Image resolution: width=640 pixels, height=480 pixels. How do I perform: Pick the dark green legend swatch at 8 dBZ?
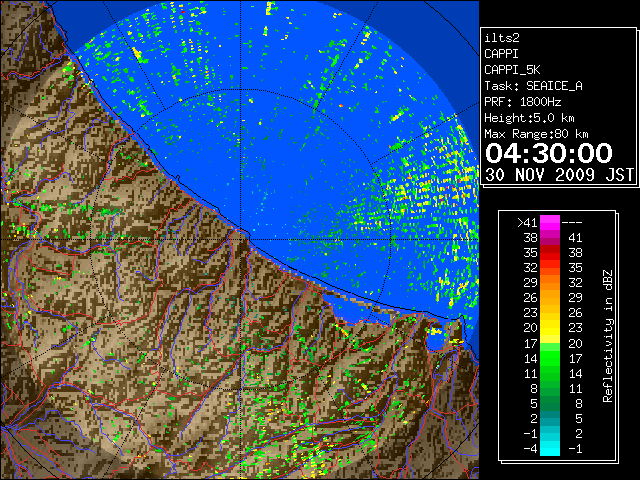click(x=550, y=388)
